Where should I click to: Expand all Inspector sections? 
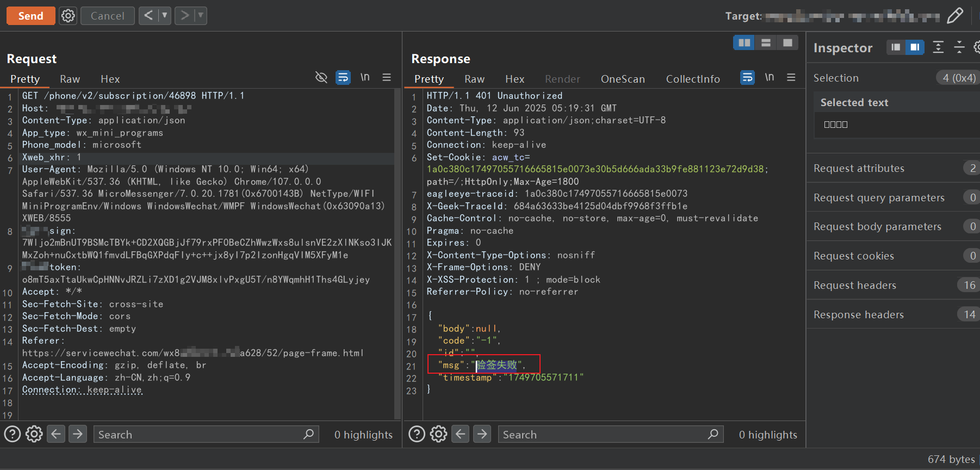coord(938,47)
